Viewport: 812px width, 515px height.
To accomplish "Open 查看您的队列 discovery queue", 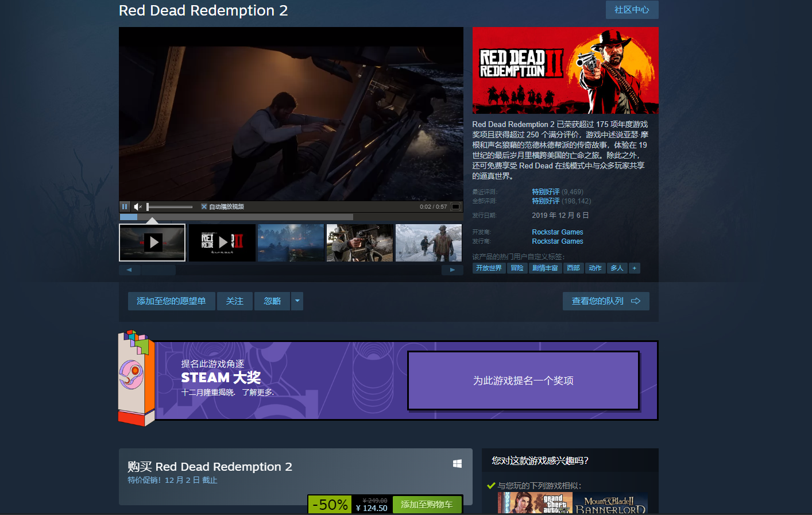I will (x=606, y=301).
